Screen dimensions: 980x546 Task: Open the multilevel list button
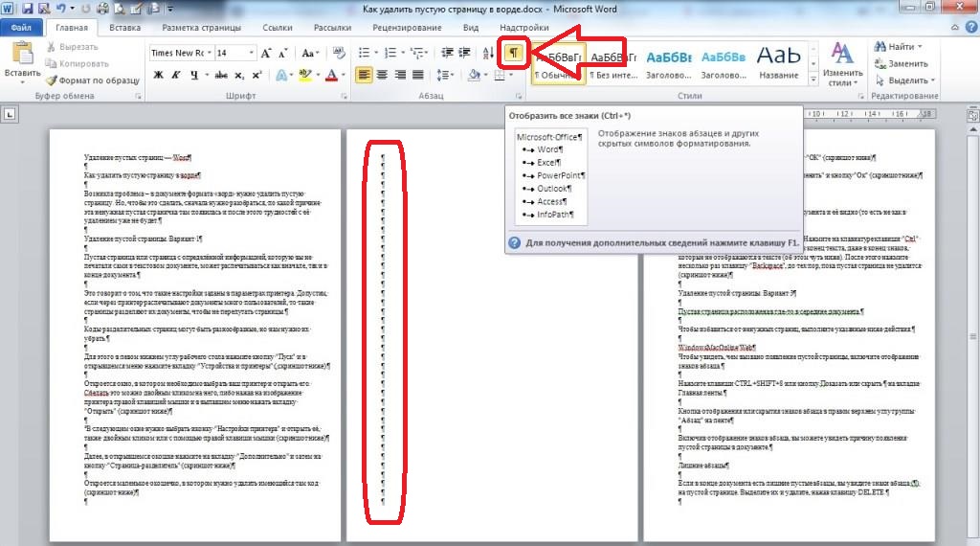(x=417, y=53)
